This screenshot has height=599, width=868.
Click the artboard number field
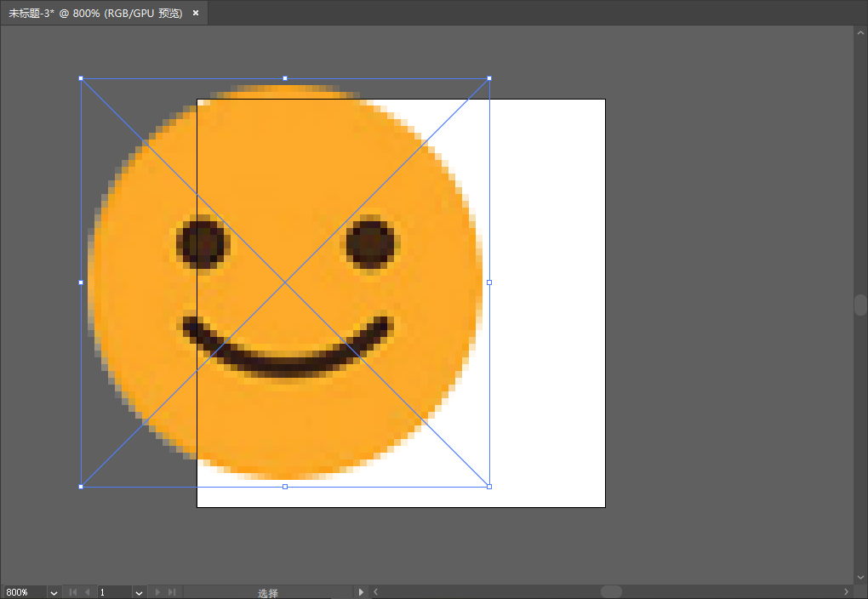point(115,592)
